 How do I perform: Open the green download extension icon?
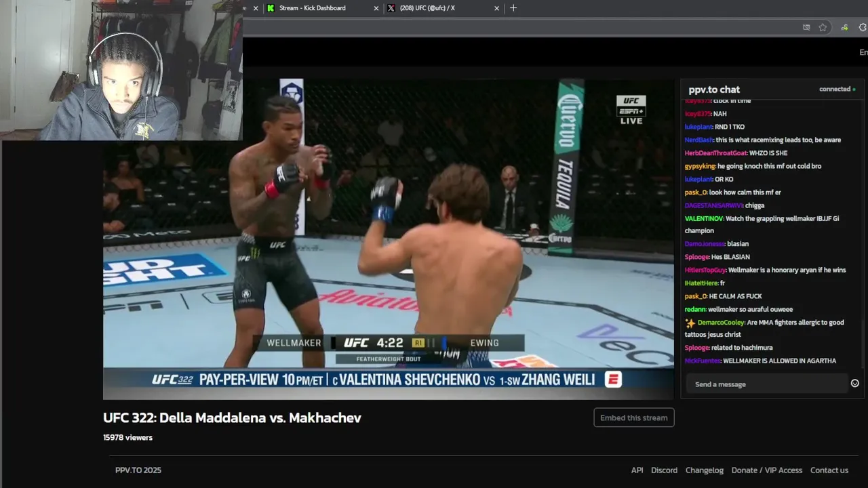(844, 27)
